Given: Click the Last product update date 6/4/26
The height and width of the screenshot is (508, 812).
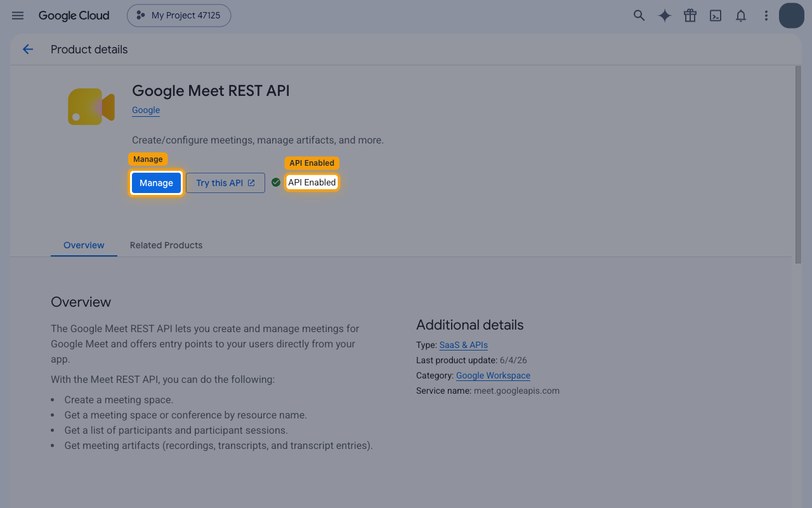Looking at the screenshot, I should pos(513,360).
